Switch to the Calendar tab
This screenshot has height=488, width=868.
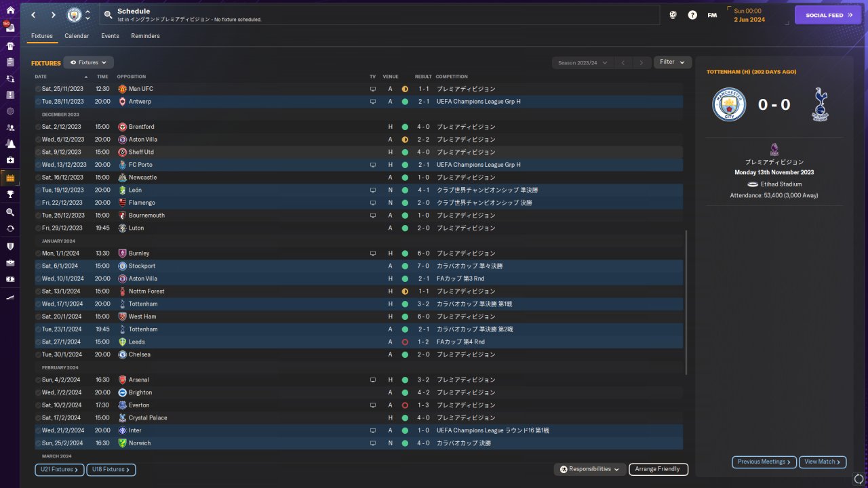pos(77,36)
